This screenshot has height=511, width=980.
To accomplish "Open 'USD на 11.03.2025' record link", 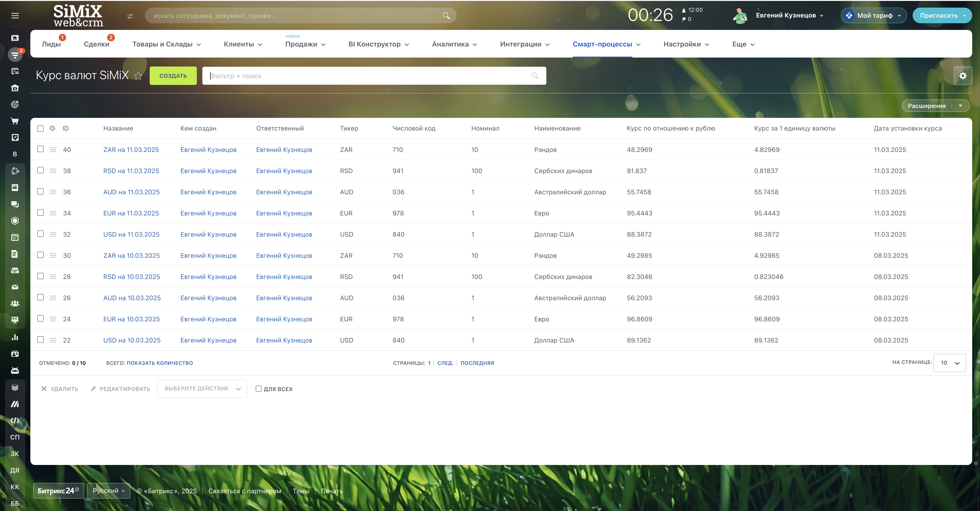I will click(131, 234).
